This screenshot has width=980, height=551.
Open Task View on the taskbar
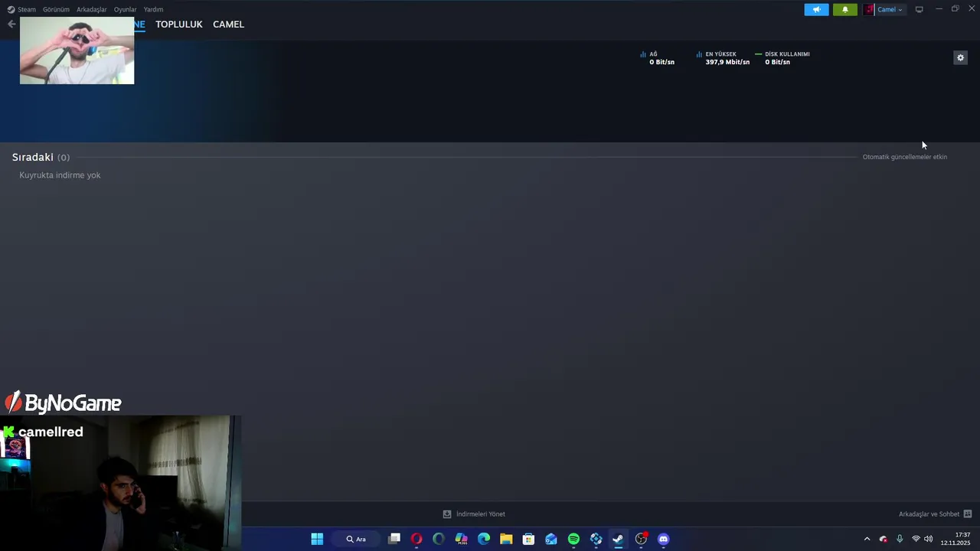point(394,539)
